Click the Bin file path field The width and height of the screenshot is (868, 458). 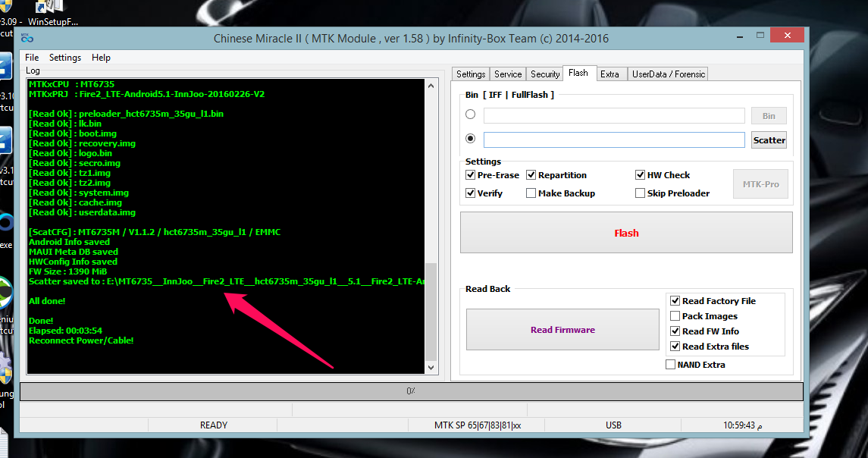click(x=614, y=116)
